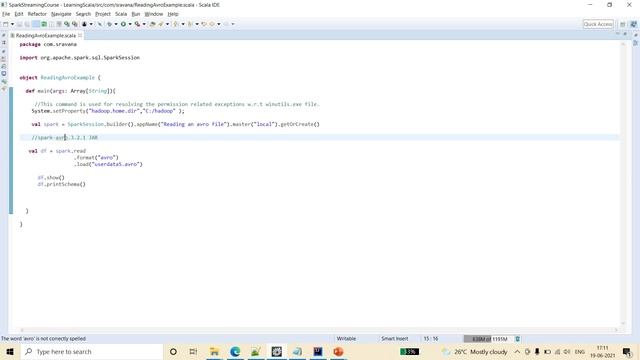This screenshot has width=640, height=360.
Task: Click the green Run button in the toolbar
Action: 123,24
